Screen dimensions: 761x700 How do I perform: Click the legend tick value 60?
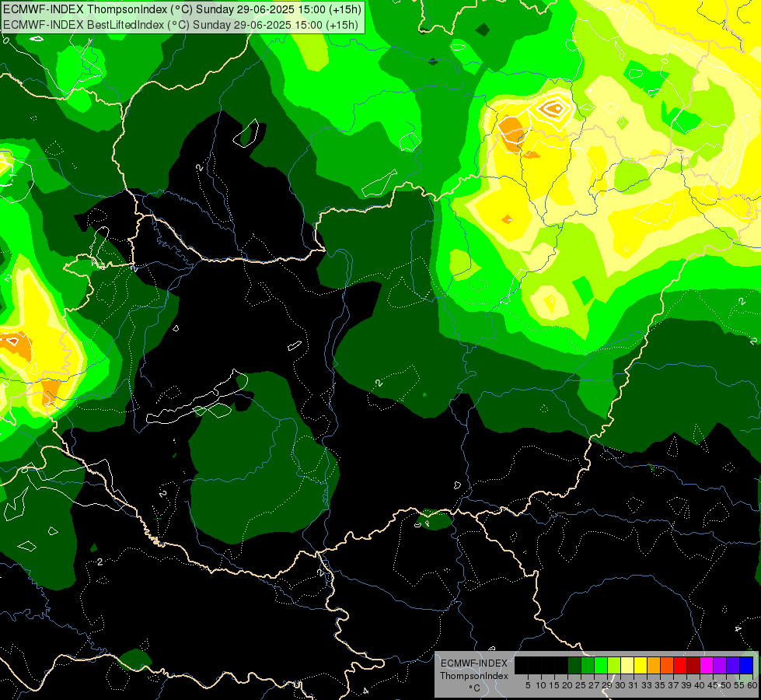[x=752, y=685]
